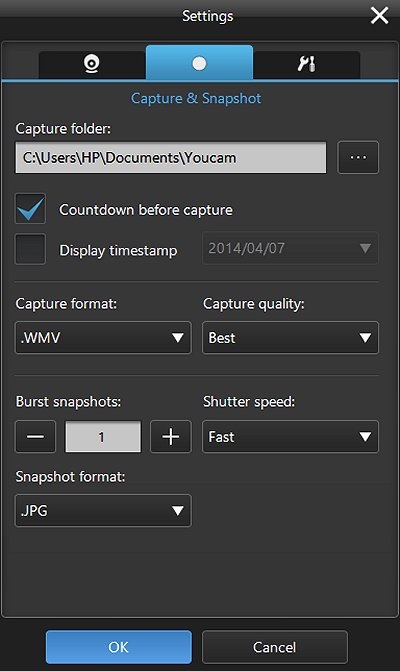Expand the Snapshot format .JPG dropdown
Image resolution: width=400 pixels, height=671 pixels.
103,511
